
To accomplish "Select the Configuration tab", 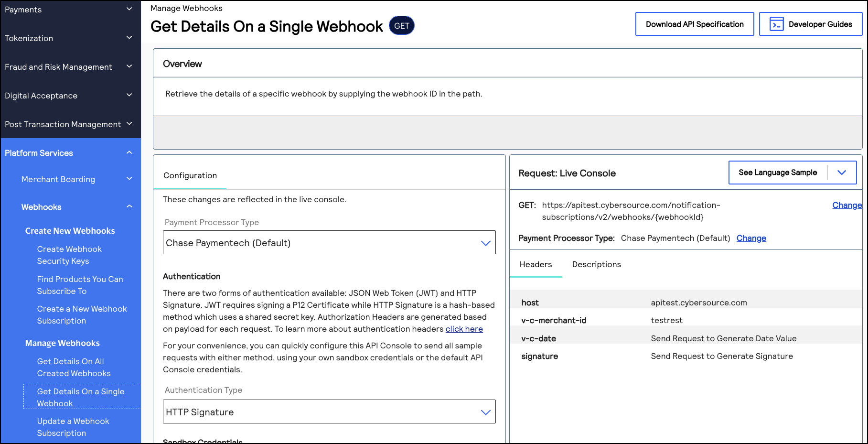I will 190,175.
